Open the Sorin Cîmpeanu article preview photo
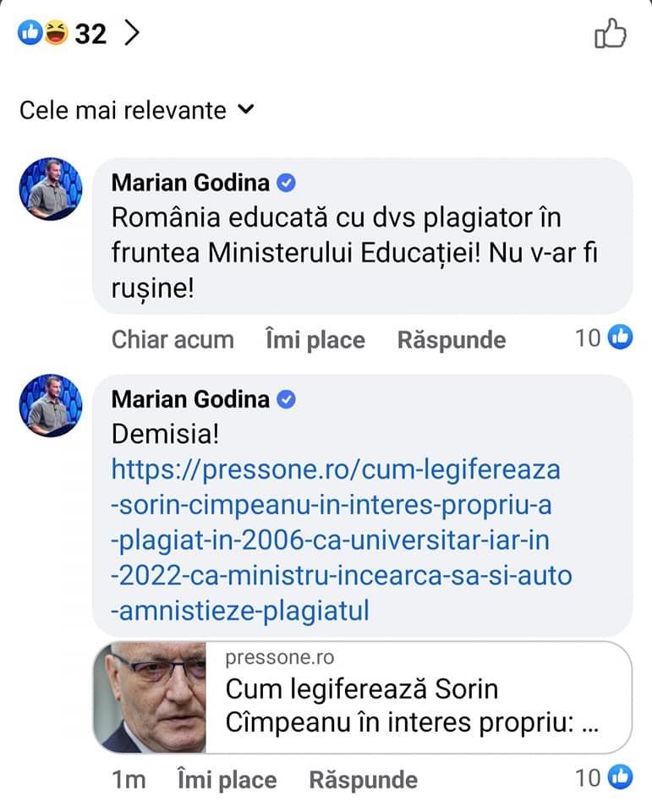This screenshot has height=812, width=652. pos(150,697)
